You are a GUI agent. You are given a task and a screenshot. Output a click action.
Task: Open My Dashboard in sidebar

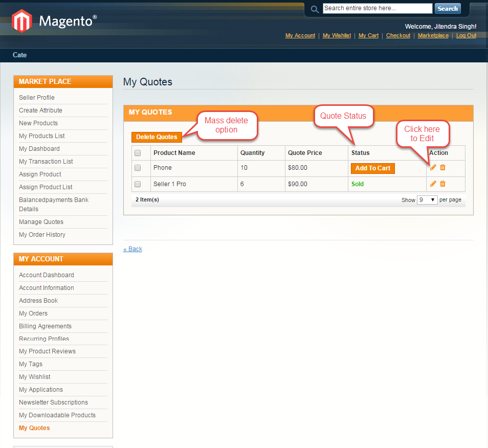[x=39, y=148]
